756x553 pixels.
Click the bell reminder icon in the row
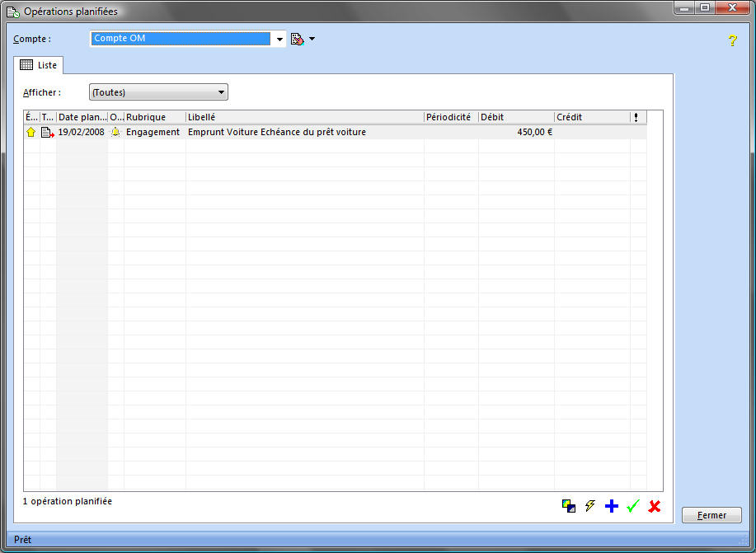pos(115,132)
